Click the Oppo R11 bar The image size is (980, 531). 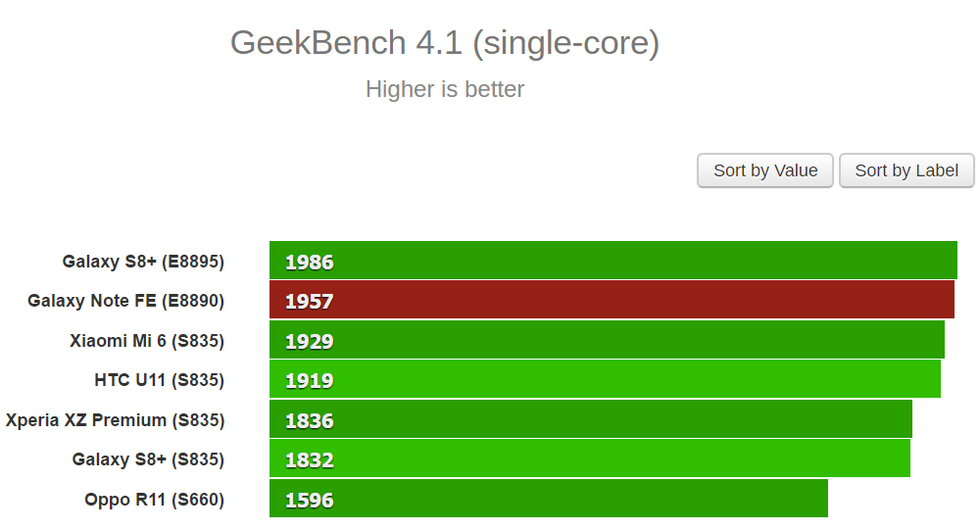tap(548, 499)
